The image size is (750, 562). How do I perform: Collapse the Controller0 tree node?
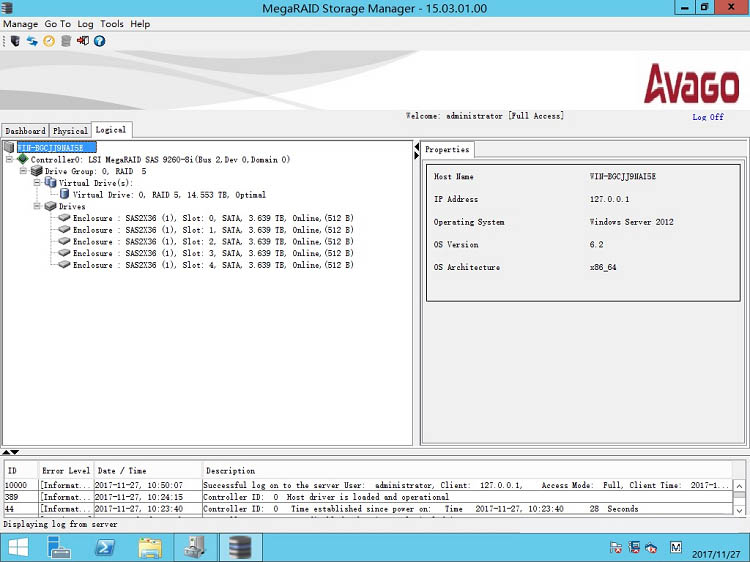coord(9,159)
